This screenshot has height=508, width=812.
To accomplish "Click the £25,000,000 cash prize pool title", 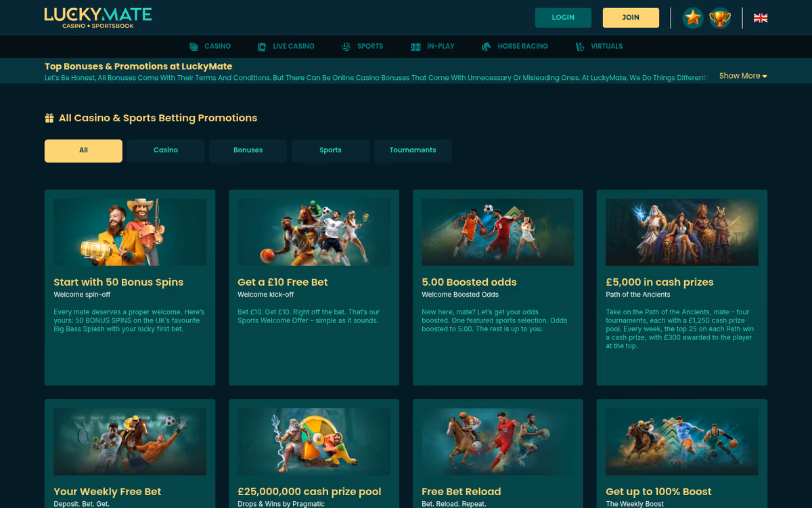I will [x=309, y=492].
